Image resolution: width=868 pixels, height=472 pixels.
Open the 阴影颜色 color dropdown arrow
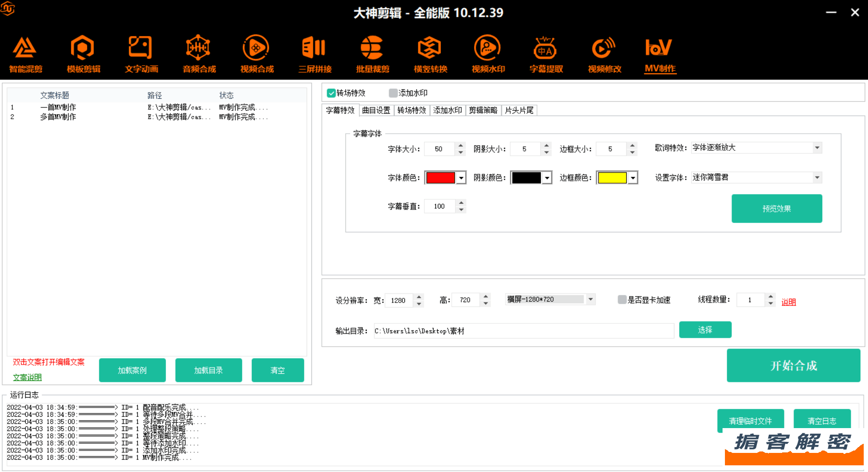click(547, 178)
